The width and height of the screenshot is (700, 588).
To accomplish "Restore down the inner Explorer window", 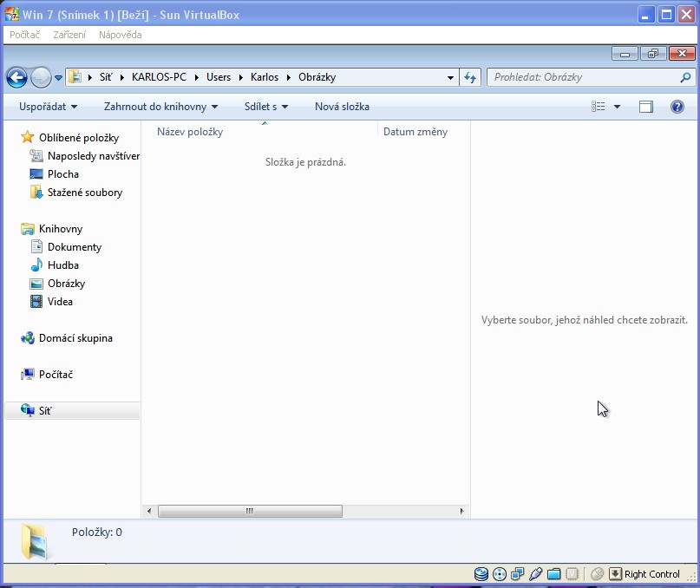I will coord(653,54).
